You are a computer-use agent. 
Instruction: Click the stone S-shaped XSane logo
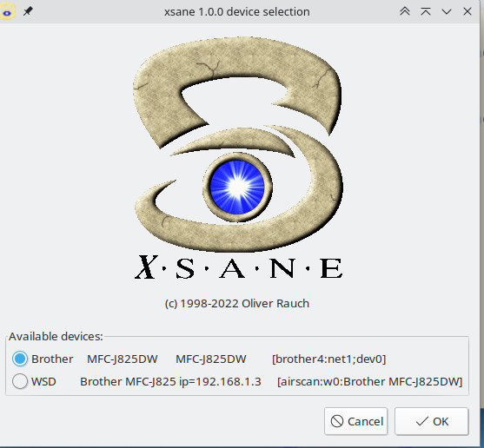238,143
